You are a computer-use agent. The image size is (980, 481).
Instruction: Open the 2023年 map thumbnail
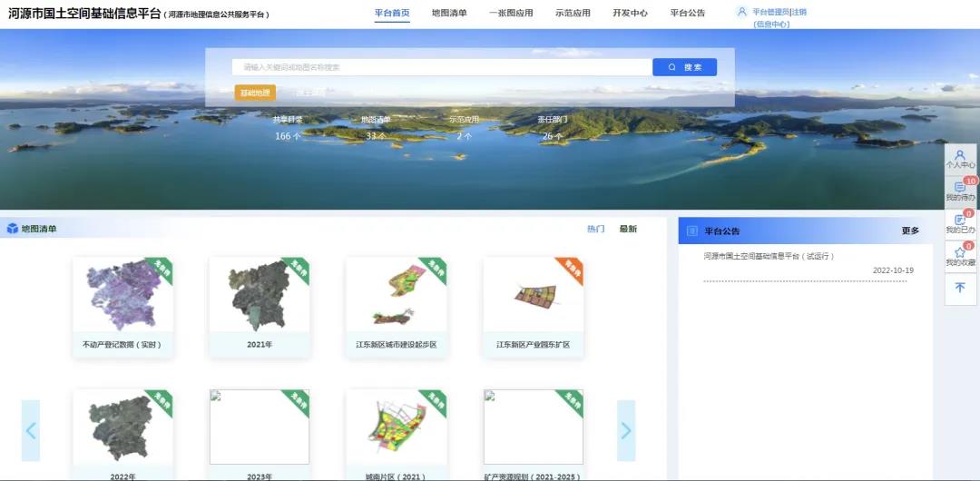coord(260,427)
